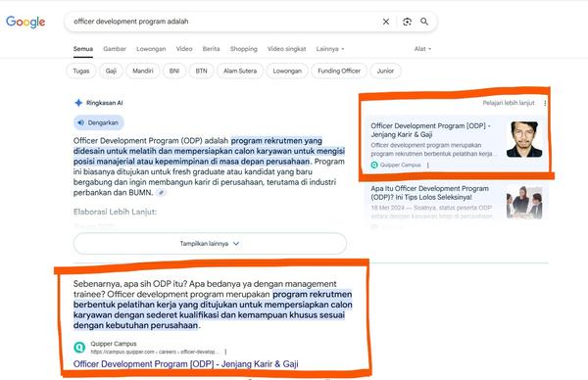Viewport: 588px width, 380px height.
Task: Select the Tugas filter chip
Action: [x=81, y=71]
